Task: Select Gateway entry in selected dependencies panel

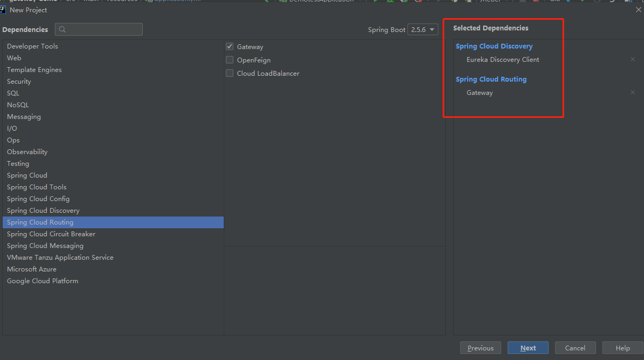Action: pyautogui.click(x=479, y=93)
